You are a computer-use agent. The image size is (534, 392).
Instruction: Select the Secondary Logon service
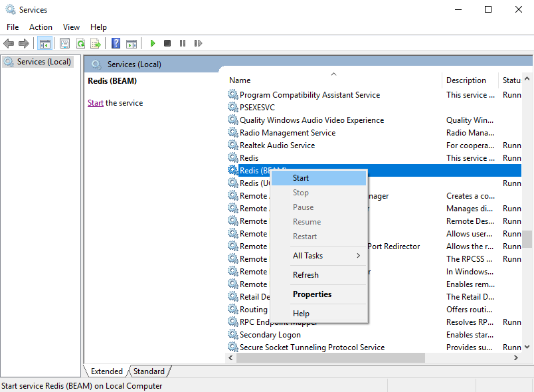(270, 335)
